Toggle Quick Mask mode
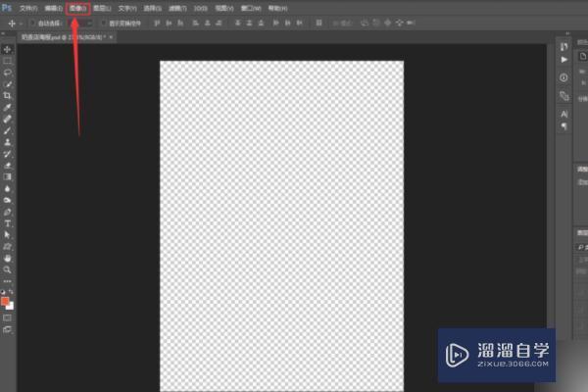This screenshot has height=392, width=588. (7, 318)
